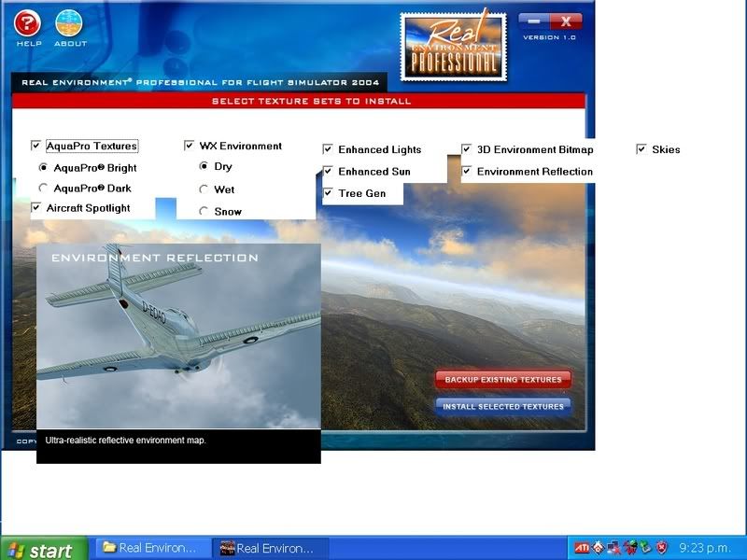The image size is (747, 560).
Task: Uncheck AquaPro Textures checkbox
Action: pyautogui.click(x=36, y=146)
